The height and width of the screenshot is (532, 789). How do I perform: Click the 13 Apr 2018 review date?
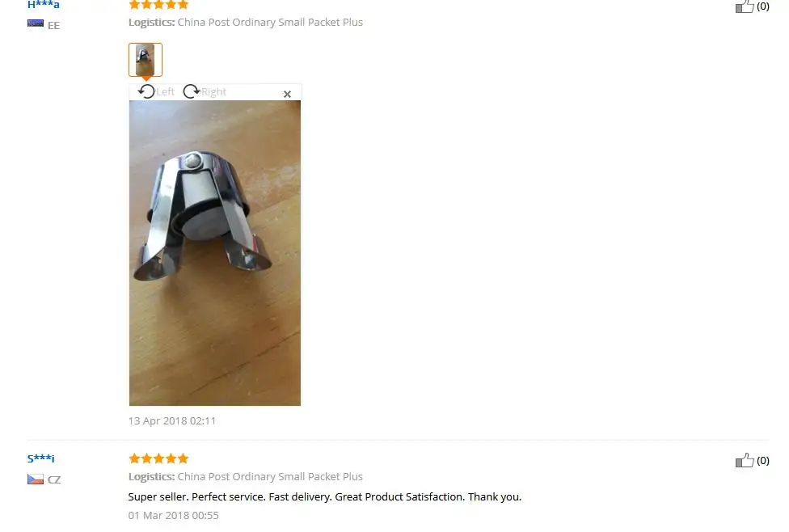(172, 420)
